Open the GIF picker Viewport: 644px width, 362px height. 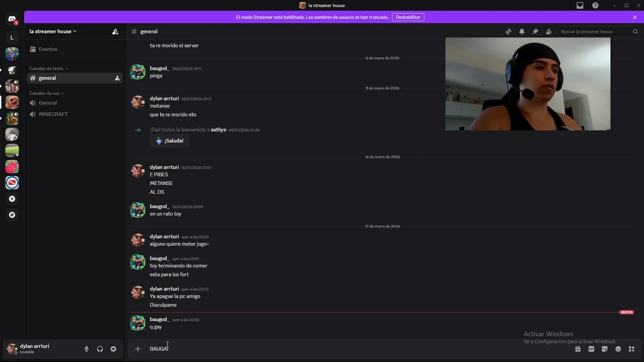591,348
